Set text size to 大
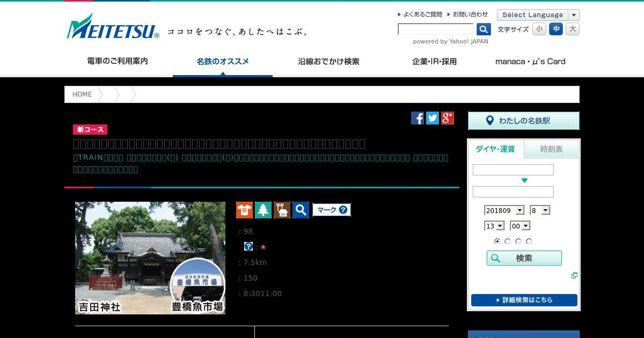The width and height of the screenshot is (644, 338). [x=573, y=29]
